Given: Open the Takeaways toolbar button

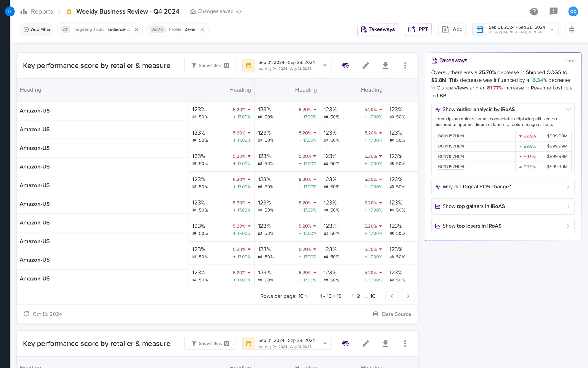Looking at the screenshot, I should point(377,29).
